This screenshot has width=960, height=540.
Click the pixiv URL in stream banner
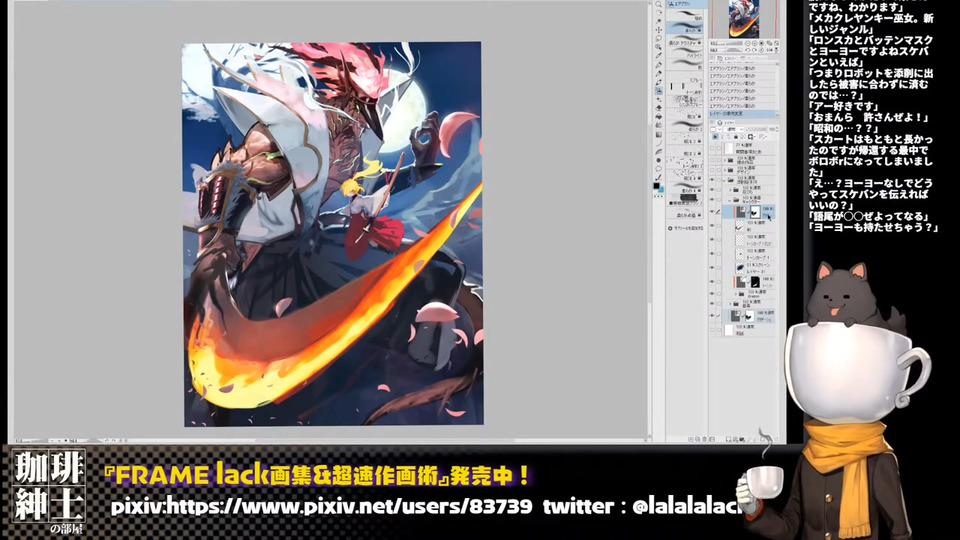pyautogui.click(x=321, y=506)
